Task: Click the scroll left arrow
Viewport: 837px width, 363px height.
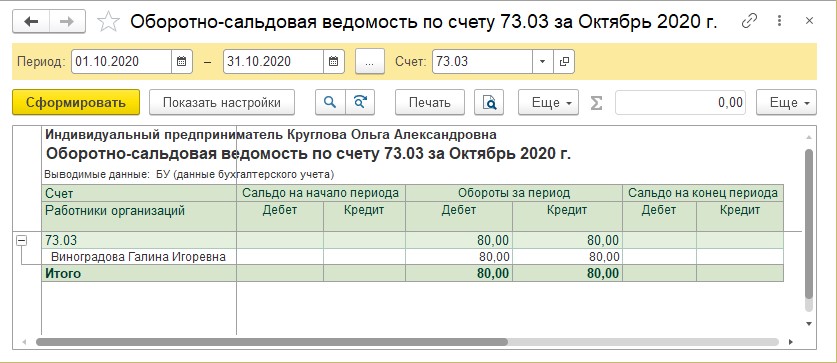Action: pyautogui.click(x=23, y=342)
